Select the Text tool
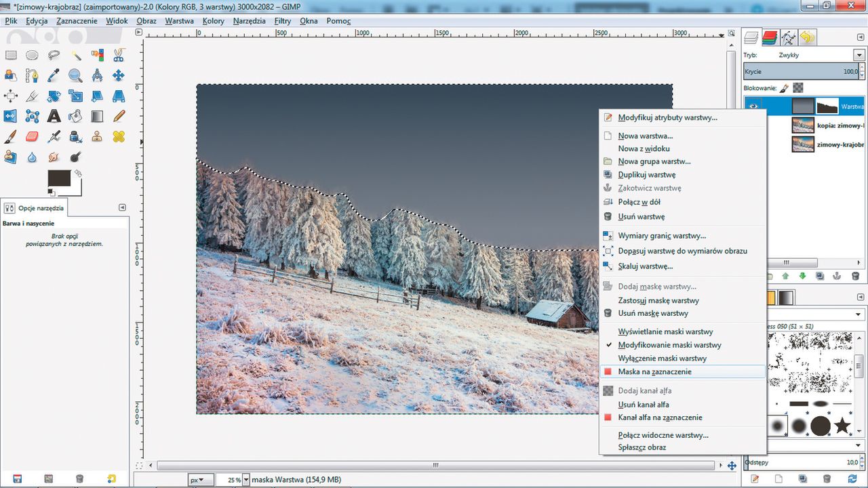868x488 pixels. click(54, 117)
